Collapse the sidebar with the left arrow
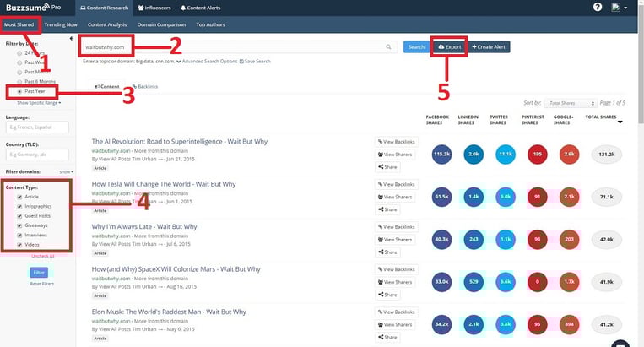The height and width of the screenshot is (347, 644). click(x=72, y=38)
